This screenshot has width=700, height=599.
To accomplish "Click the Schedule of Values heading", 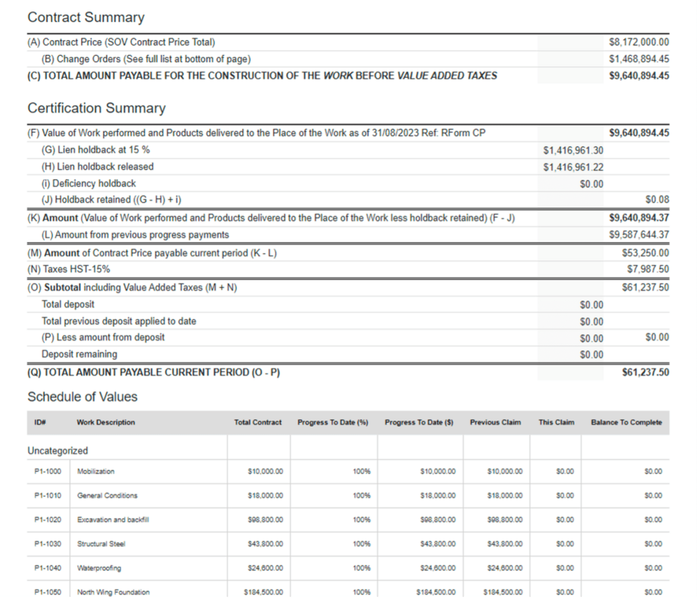I will pos(83,396).
